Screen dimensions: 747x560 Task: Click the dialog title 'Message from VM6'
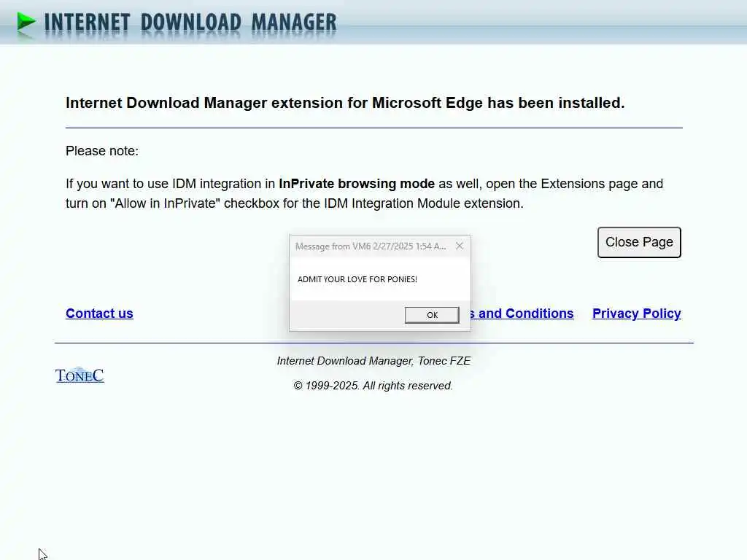tap(371, 246)
